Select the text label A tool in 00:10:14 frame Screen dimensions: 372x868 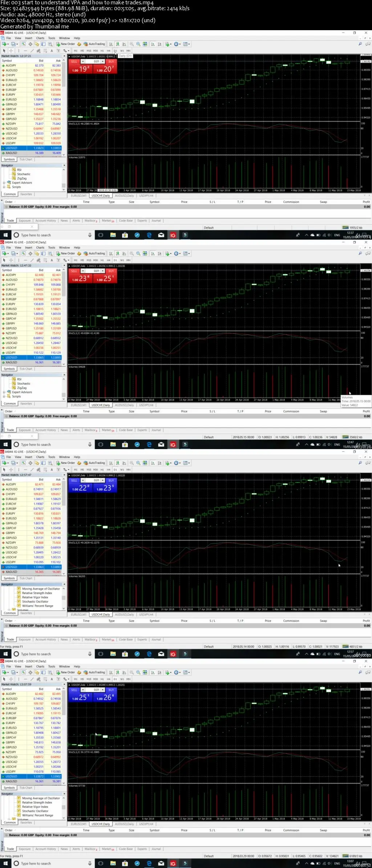point(52,51)
